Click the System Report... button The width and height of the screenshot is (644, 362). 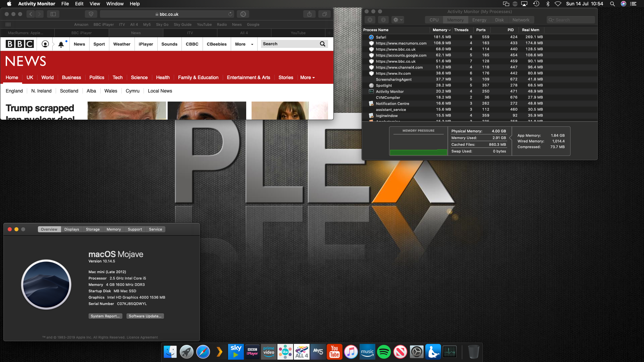105,316
